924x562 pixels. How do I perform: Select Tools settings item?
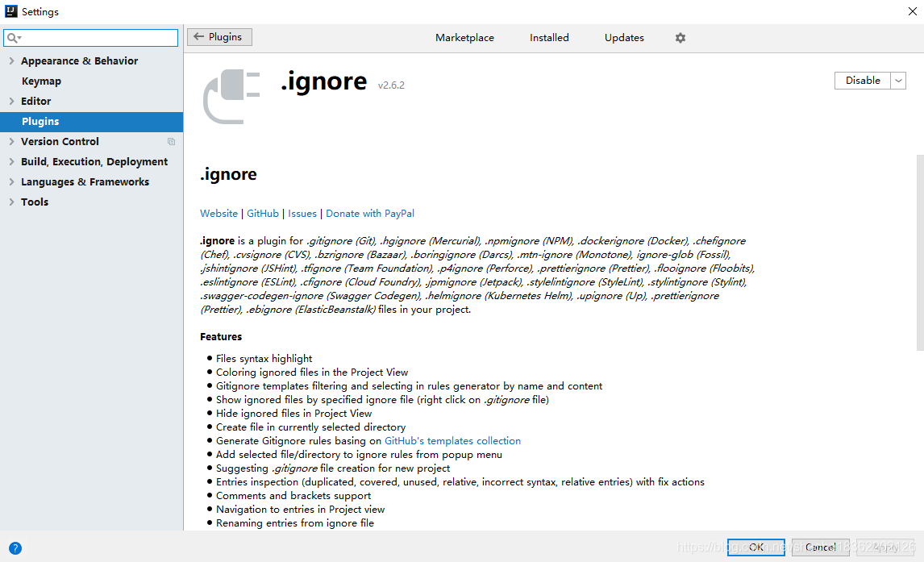(x=34, y=202)
